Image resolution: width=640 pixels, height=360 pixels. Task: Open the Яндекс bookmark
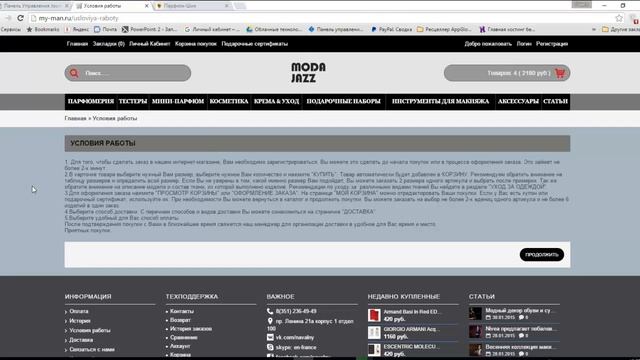pos(77,29)
